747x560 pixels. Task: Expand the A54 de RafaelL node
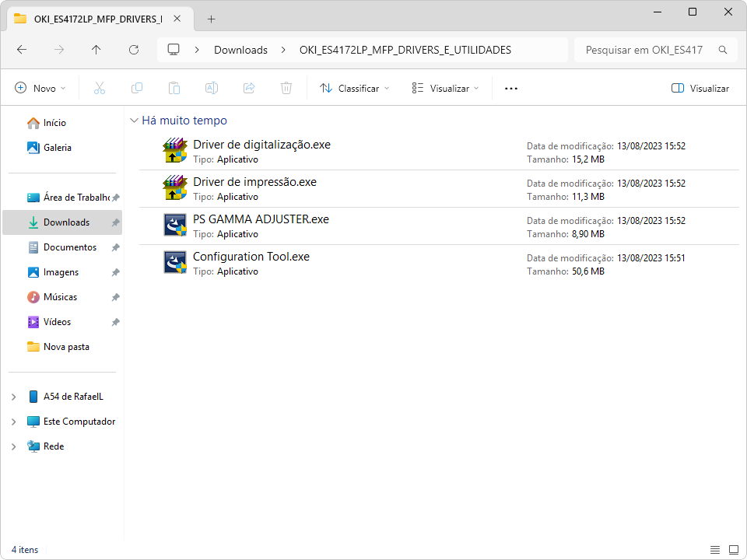(14, 397)
